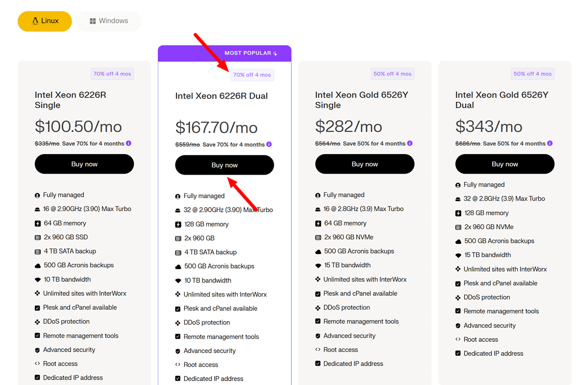Click the Windows logo icon
This screenshot has height=385, width=588.
point(93,21)
